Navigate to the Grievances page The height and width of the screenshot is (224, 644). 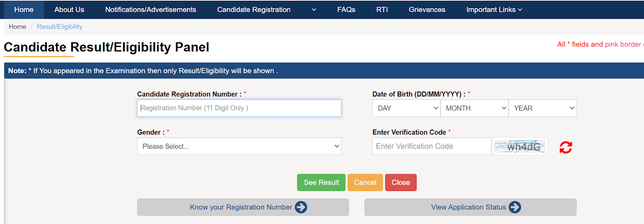tap(427, 10)
